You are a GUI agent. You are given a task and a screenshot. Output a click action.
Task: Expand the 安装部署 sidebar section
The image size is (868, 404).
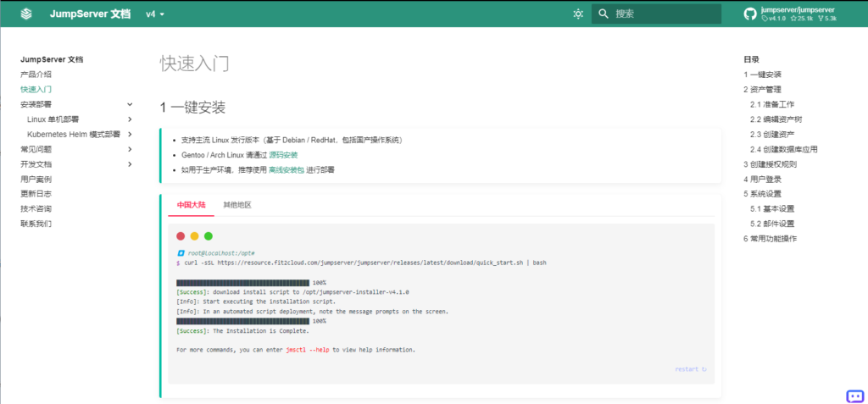[130, 104]
